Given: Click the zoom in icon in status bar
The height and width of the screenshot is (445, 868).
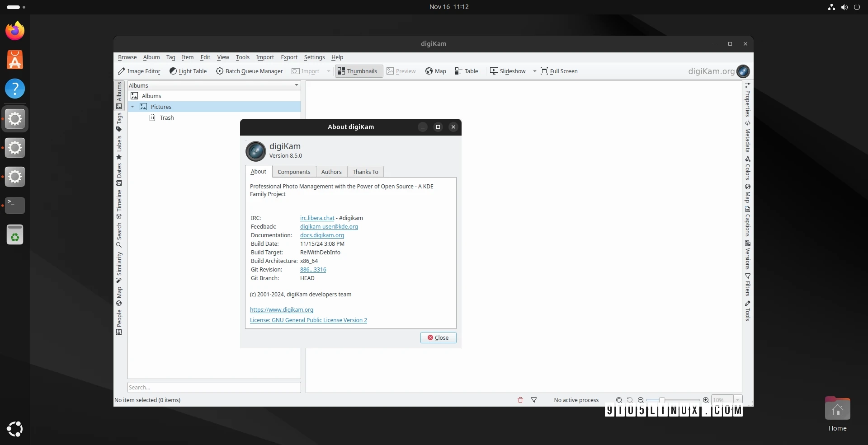Looking at the screenshot, I should (x=706, y=400).
